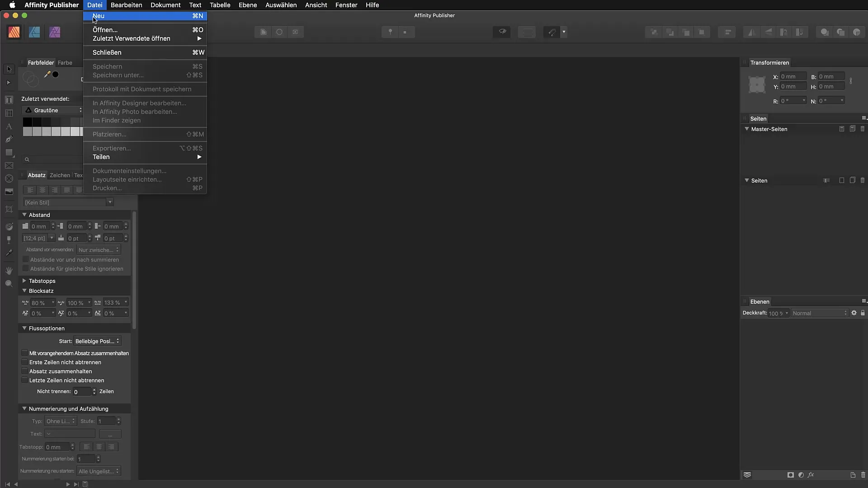Click the layer effects fx icon

[x=811, y=475]
